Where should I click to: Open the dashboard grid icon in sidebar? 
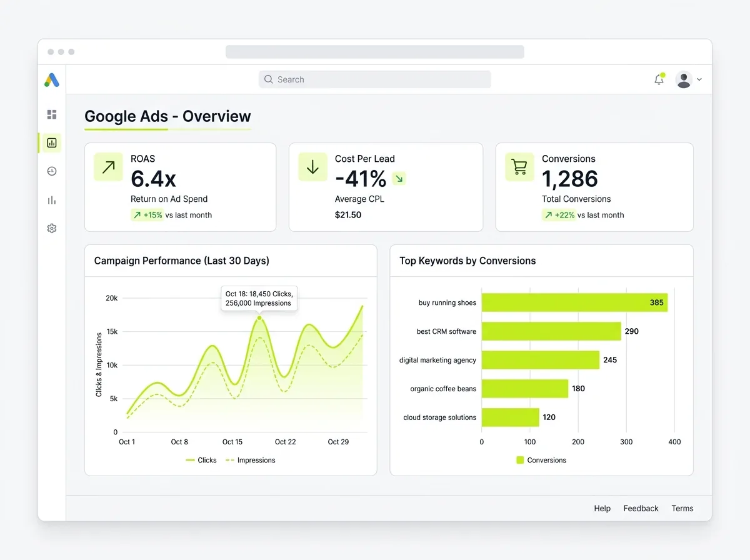[52, 114]
